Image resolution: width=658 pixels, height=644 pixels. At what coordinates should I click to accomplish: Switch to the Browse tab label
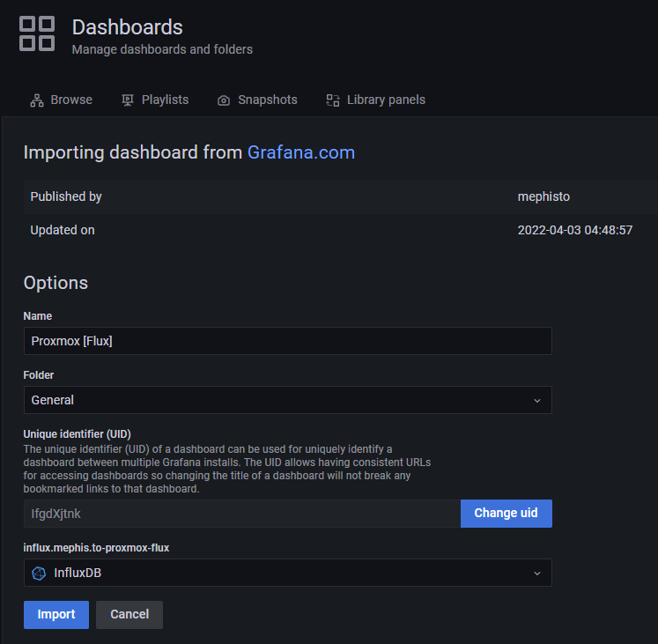pos(71,100)
